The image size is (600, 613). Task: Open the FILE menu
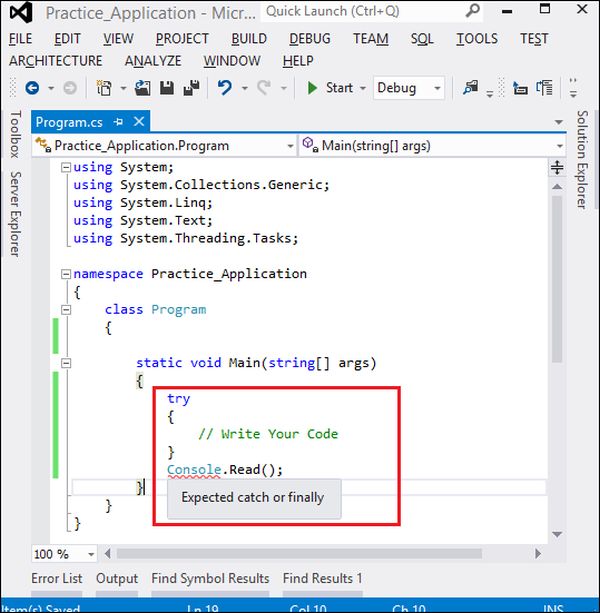tap(20, 39)
